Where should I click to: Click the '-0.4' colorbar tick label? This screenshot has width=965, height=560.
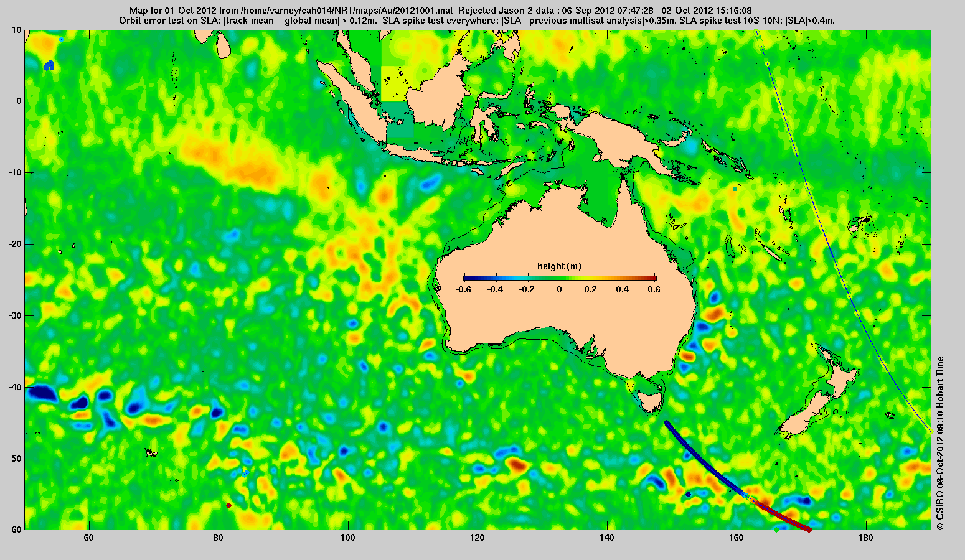[x=495, y=289]
